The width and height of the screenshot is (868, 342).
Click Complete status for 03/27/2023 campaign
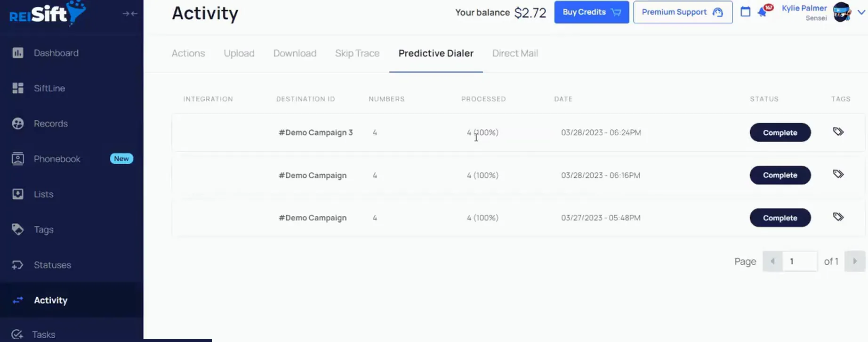pyautogui.click(x=780, y=218)
